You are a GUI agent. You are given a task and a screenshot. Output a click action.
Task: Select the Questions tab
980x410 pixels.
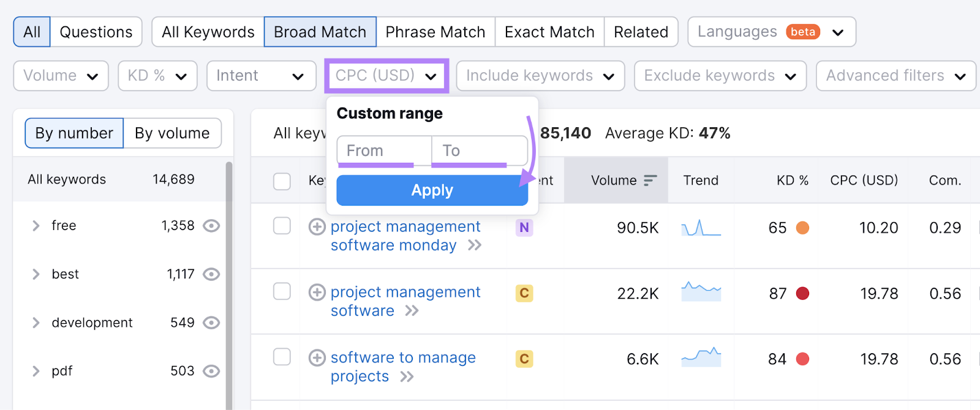coord(96,32)
